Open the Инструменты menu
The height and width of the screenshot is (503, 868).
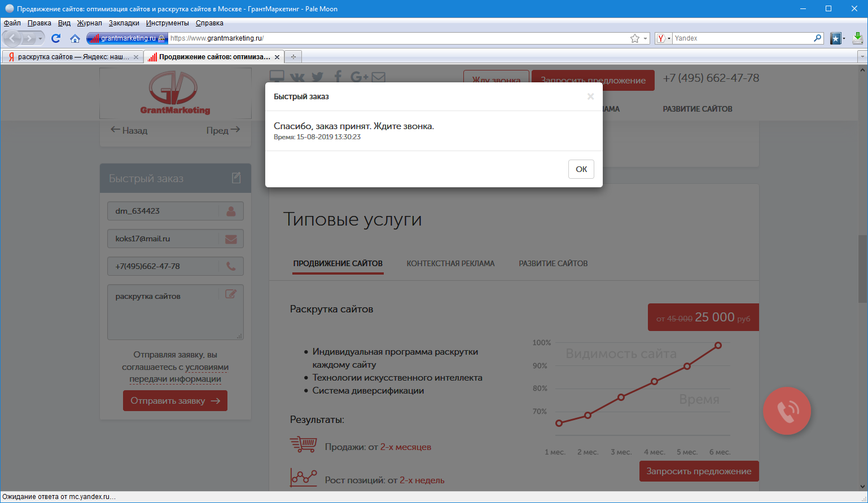pyautogui.click(x=168, y=23)
